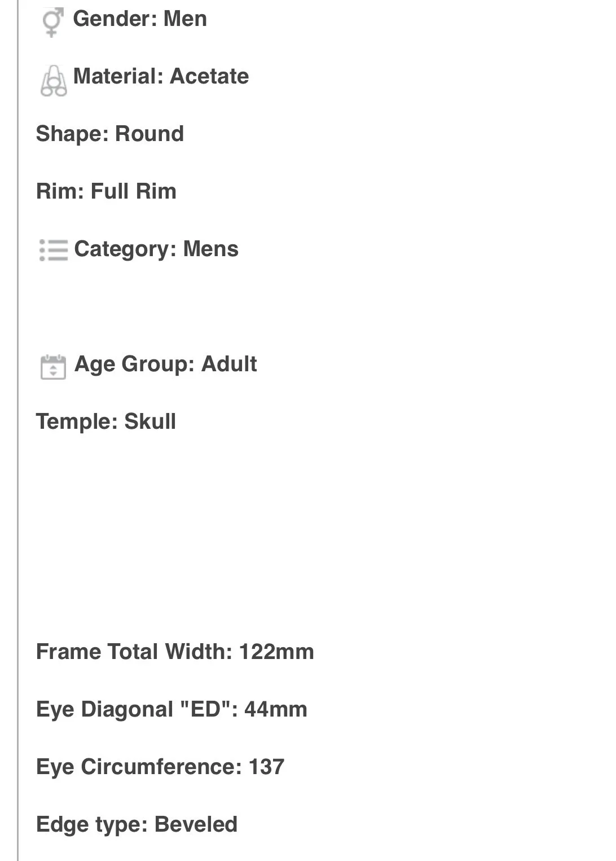
Task: Select the Material: Acetate text
Action: [161, 76]
